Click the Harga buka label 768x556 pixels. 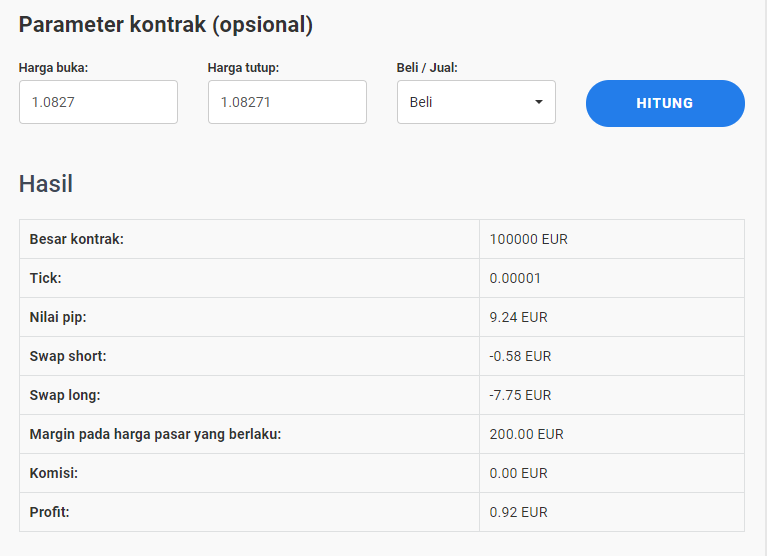[53, 68]
